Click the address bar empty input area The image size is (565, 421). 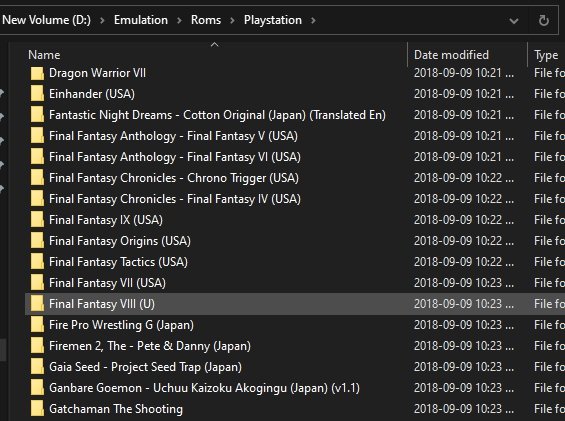coord(411,21)
